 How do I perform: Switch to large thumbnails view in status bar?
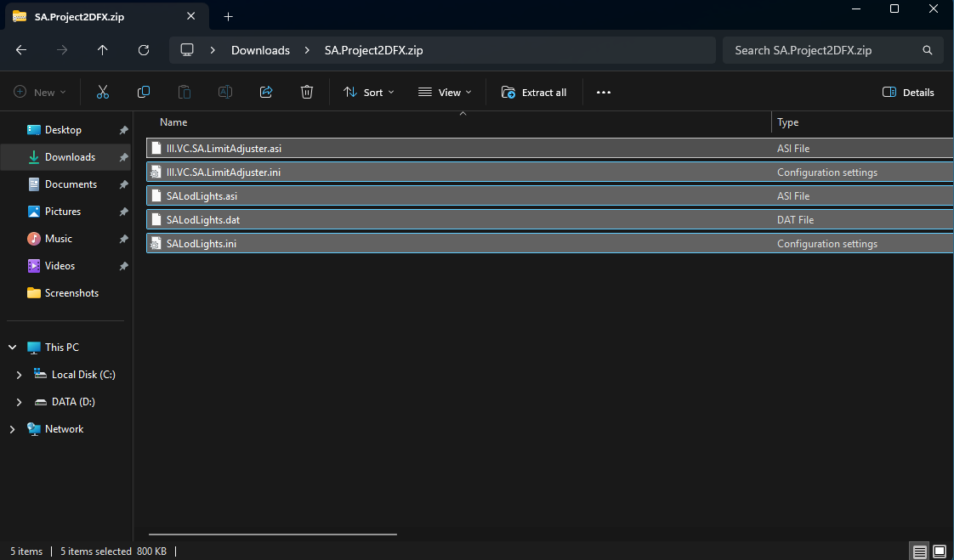[x=940, y=552]
